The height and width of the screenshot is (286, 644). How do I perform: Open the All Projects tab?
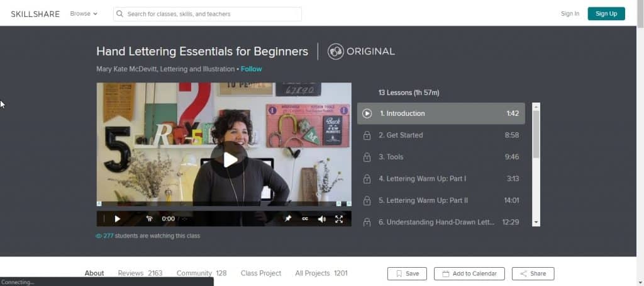(x=321, y=273)
